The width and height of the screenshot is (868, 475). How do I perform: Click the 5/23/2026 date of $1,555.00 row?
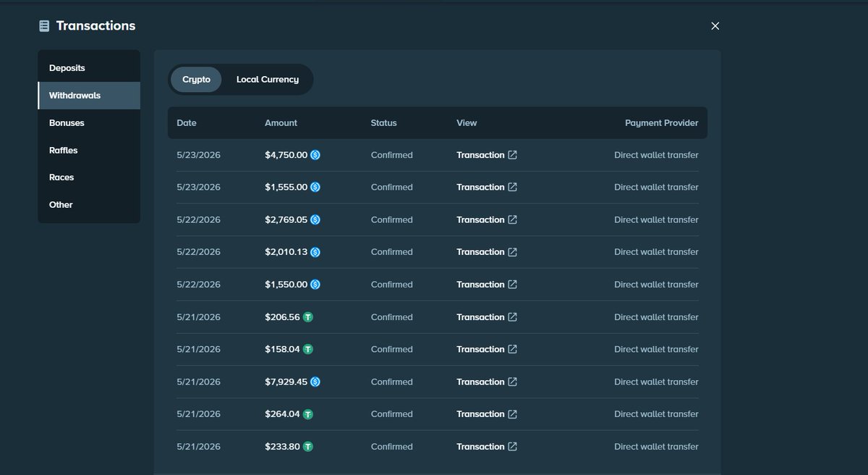tap(198, 187)
